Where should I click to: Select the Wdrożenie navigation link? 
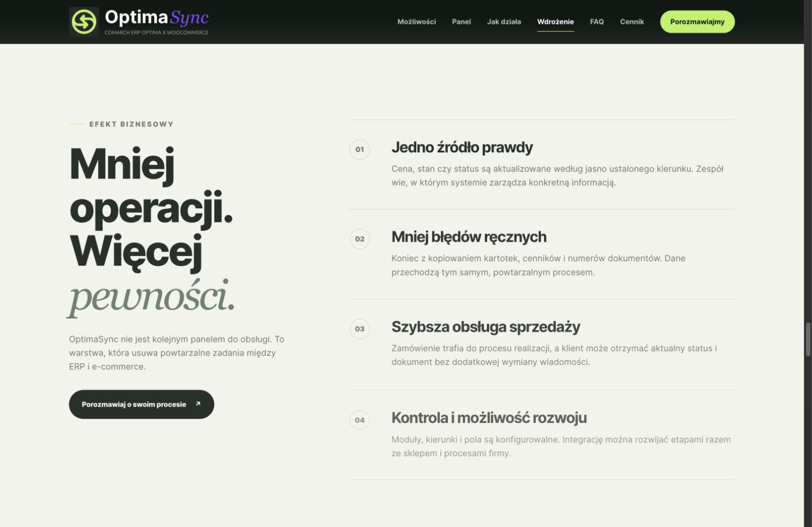555,22
